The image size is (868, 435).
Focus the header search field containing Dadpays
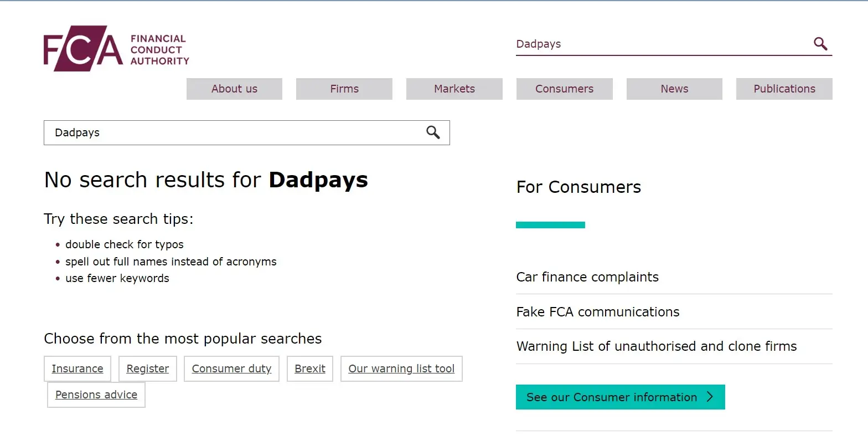pos(659,44)
